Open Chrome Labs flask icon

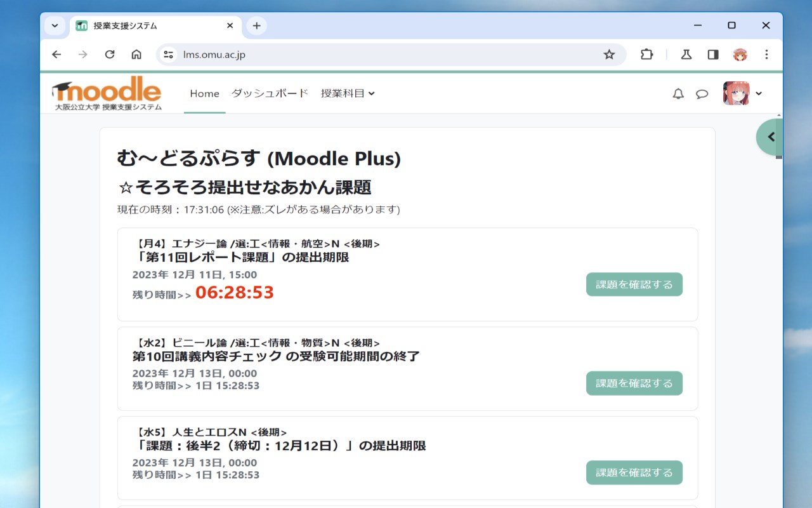[686, 55]
